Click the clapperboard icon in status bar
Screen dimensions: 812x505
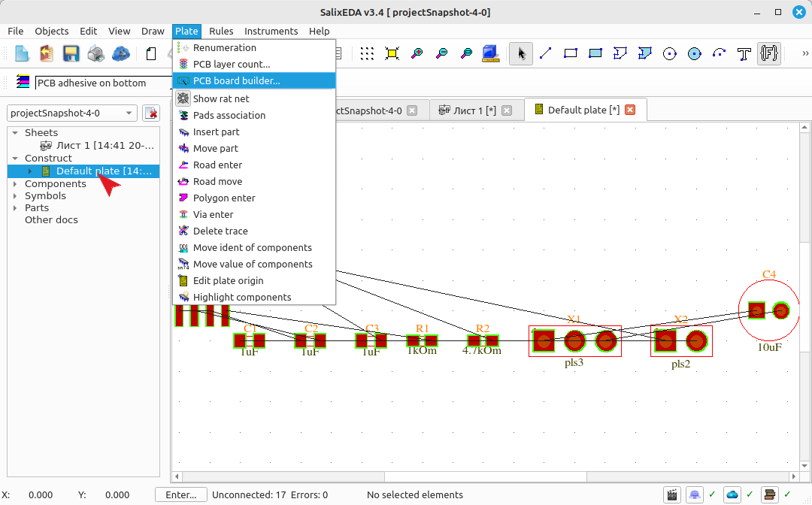click(672, 494)
